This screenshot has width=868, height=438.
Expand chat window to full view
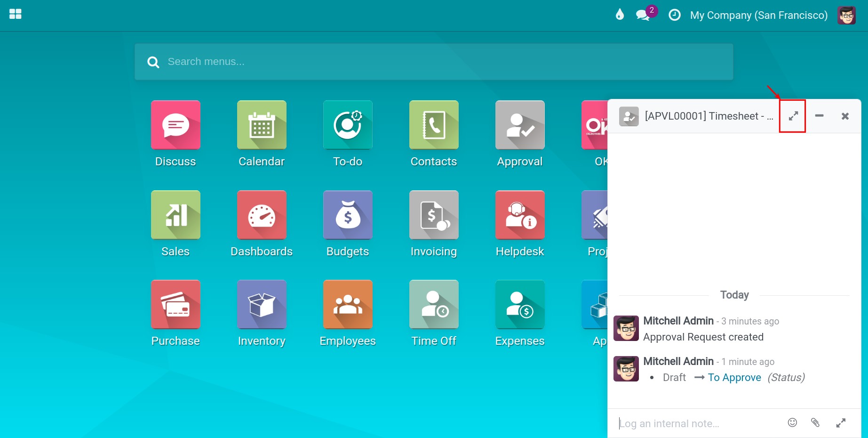click(793, 116)
